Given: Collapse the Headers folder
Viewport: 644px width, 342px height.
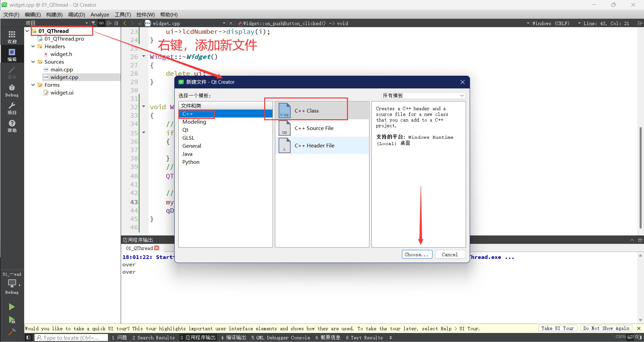Looking at the screenshot, I should pyautogui.click(x=33, y=46).
